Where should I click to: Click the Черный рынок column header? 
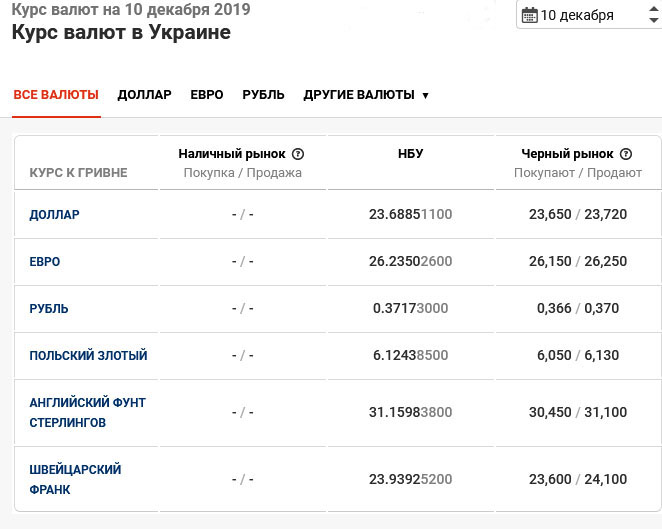tap(567, 154)
